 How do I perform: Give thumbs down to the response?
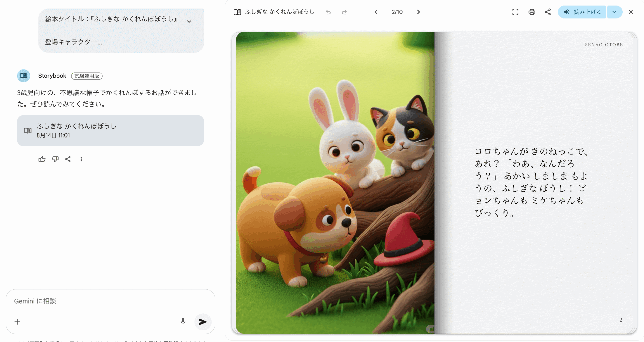pos(55,159)
